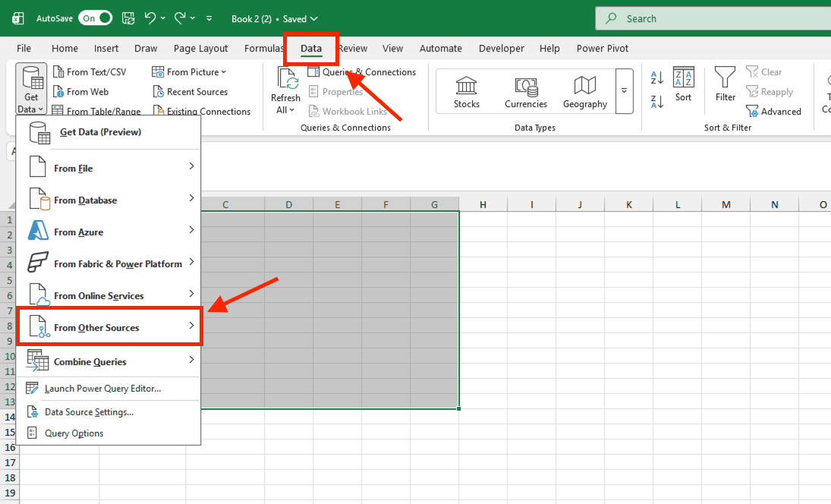Select column H header
This screenshot has height=504, width=831.
pos(483,205)
